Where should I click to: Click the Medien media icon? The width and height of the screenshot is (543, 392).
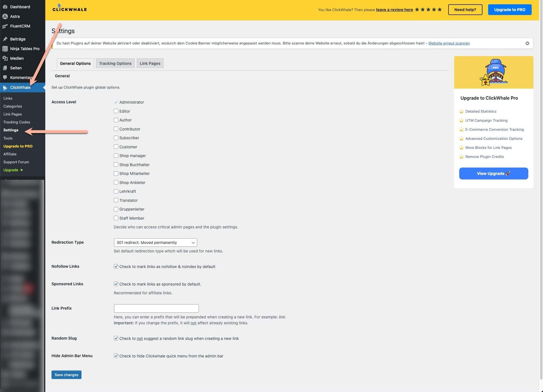[5, 58]
